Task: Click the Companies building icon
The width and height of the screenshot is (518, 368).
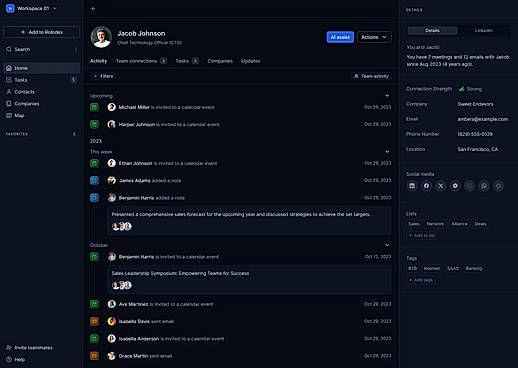Action: [9, 104]
